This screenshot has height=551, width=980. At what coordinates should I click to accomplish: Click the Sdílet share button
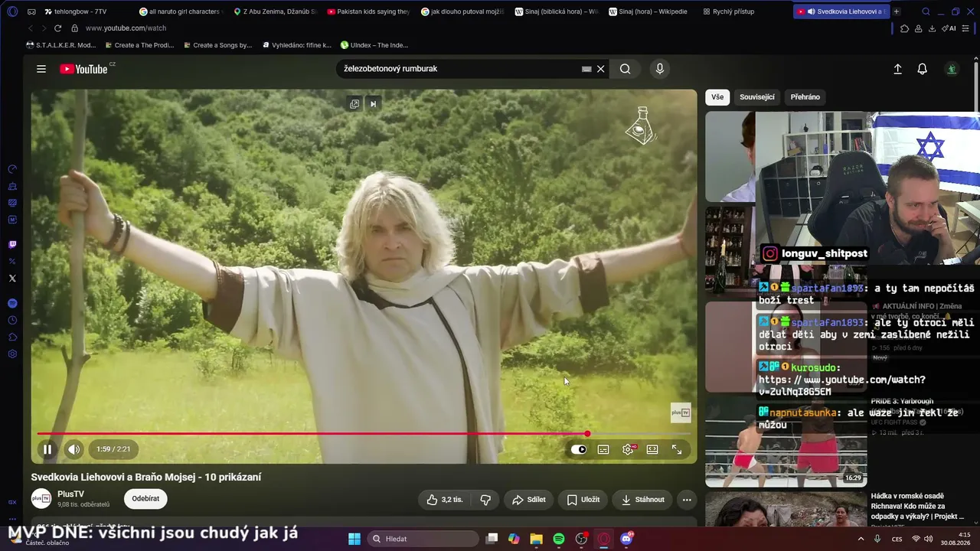click(529, 500)
